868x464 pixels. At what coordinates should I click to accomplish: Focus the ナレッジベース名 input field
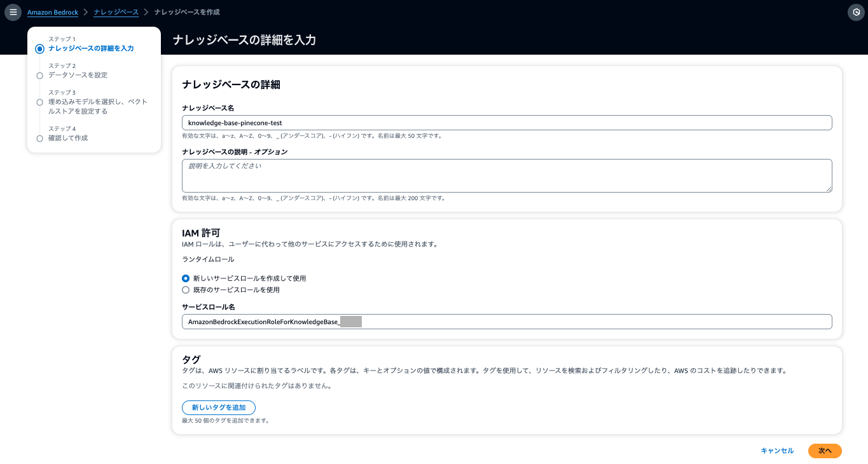507,123
